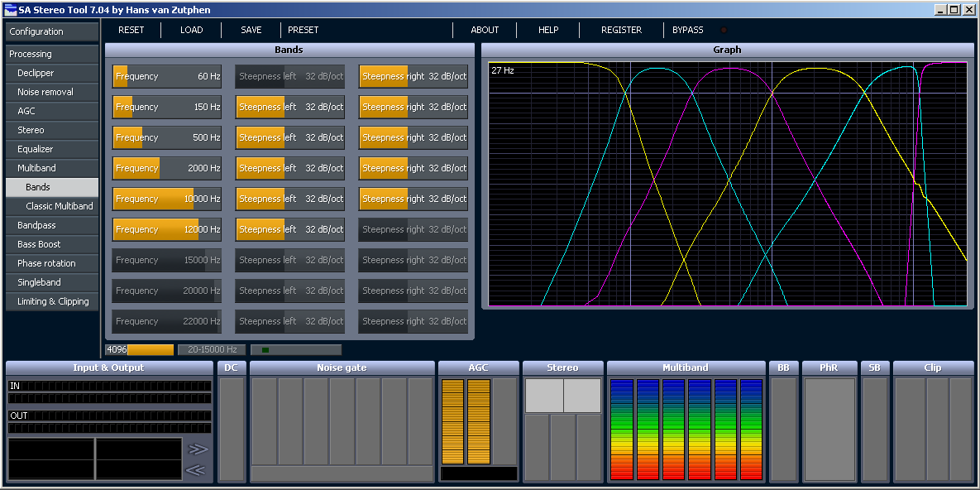Adjust the 500 Hz Frequency slider
Viewport: 980px width, 490px height.
167,137
